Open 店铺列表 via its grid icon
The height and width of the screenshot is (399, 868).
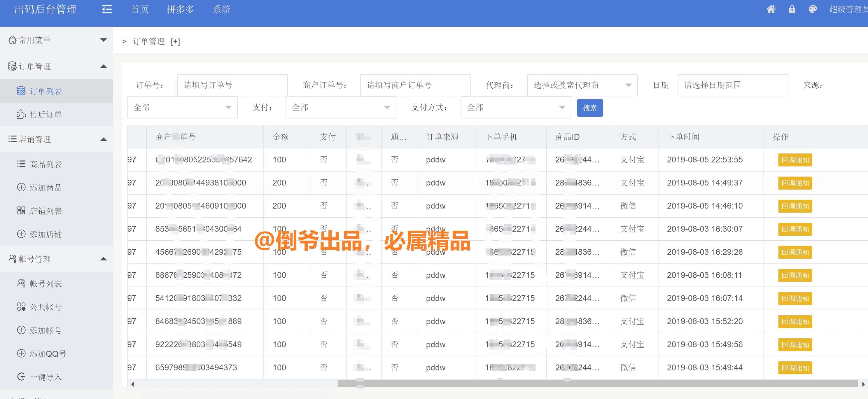21,211
